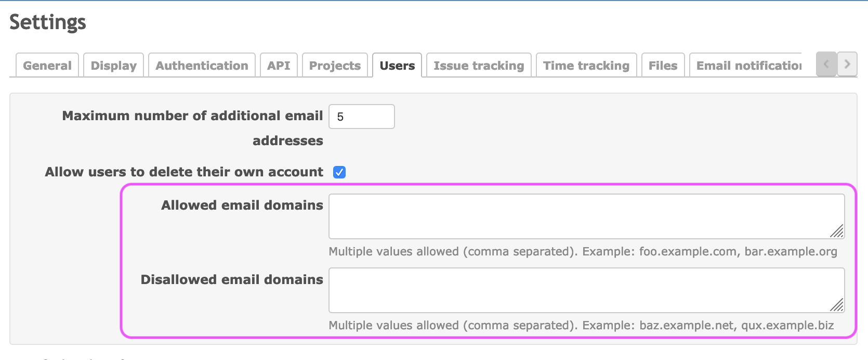
Task: Switch to the Issue tracking tab
Action: pyautogui.click(x=479, y=66)
